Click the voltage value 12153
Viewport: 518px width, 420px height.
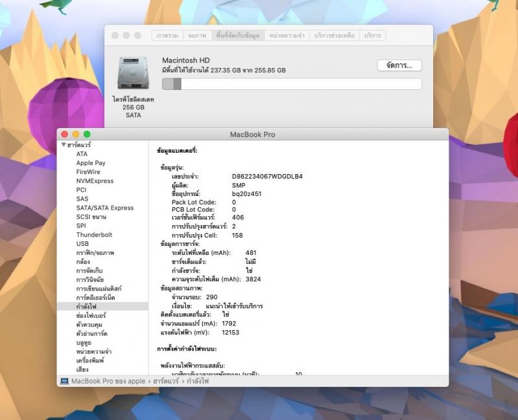pyautogui.click(x=231, y=332)
